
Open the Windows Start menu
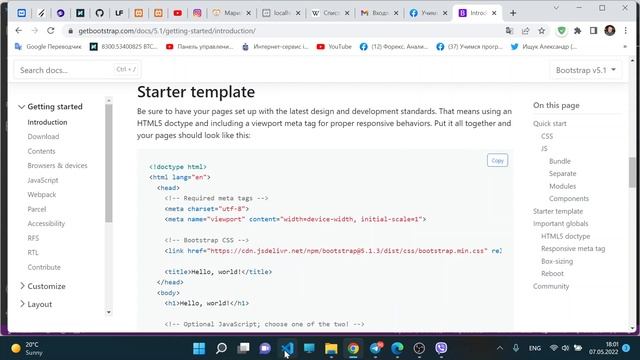click(x=199, y=348)
